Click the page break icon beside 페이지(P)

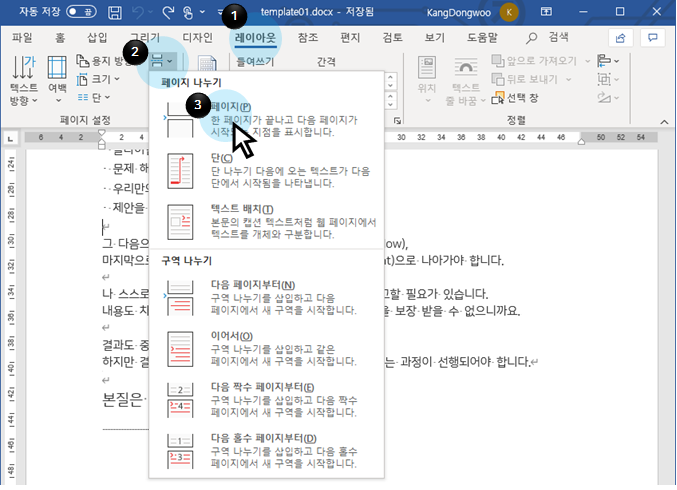(180, 120)
